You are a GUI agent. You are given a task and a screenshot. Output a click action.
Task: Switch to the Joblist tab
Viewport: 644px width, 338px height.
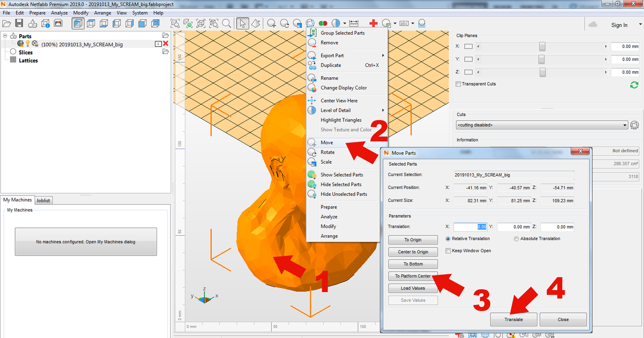click(43, 200)
